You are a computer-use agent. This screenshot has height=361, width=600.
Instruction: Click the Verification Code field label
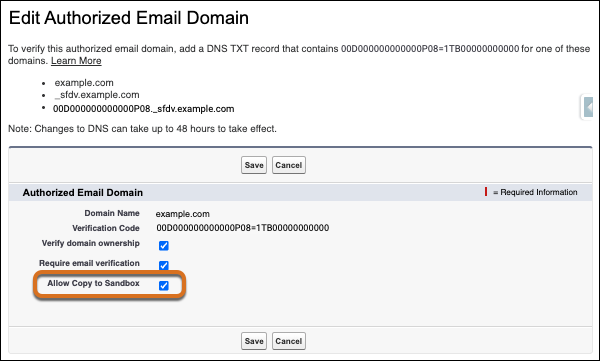pos(106,228)
